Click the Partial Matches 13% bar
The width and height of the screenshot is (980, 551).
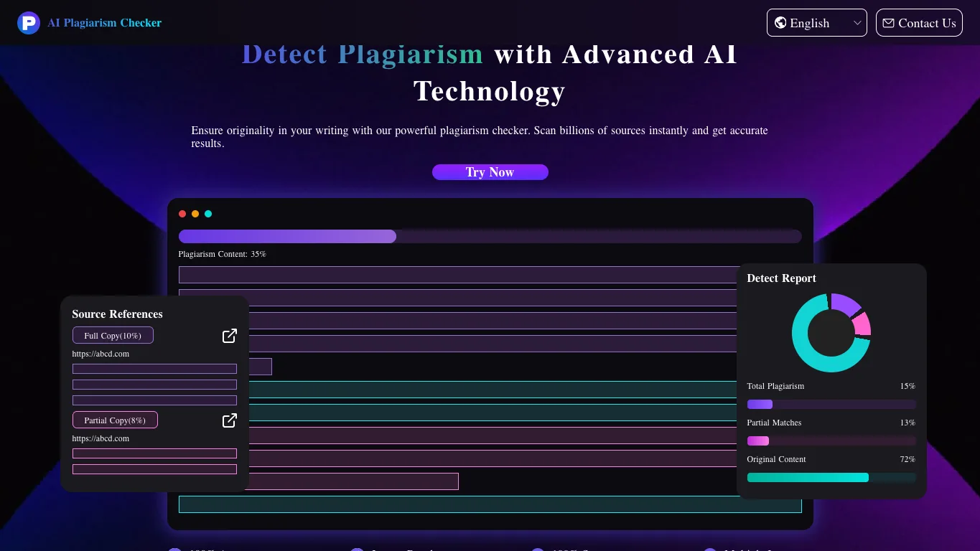pyautogui.click(x=831, y=441)
